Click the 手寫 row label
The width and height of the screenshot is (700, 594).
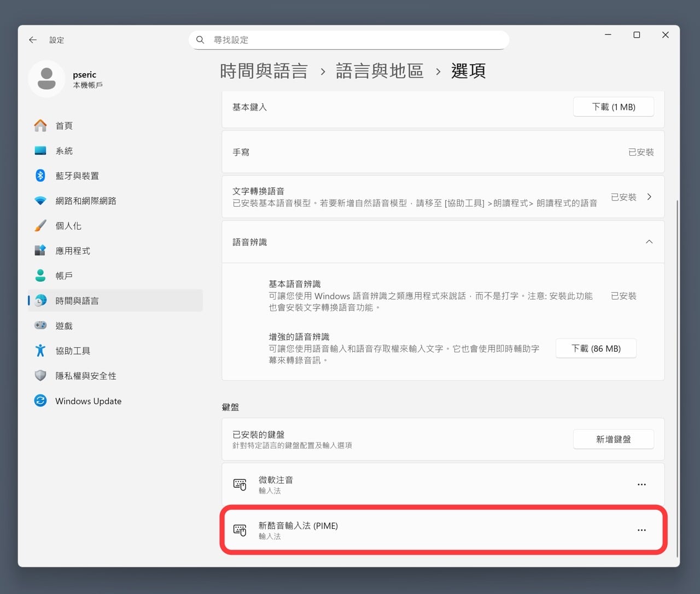pos(241,152)
